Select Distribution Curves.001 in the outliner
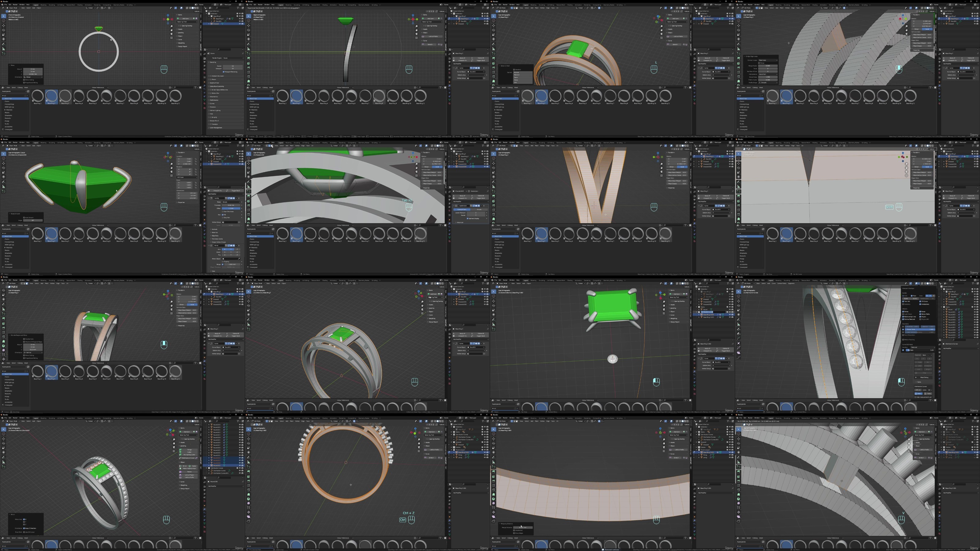980x551 pixels. point(221,474)
